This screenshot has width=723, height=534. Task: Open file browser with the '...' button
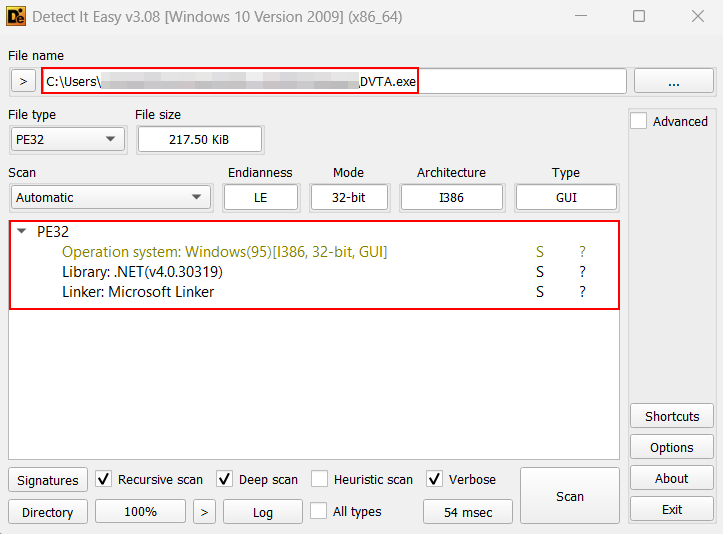pos(673,81)
